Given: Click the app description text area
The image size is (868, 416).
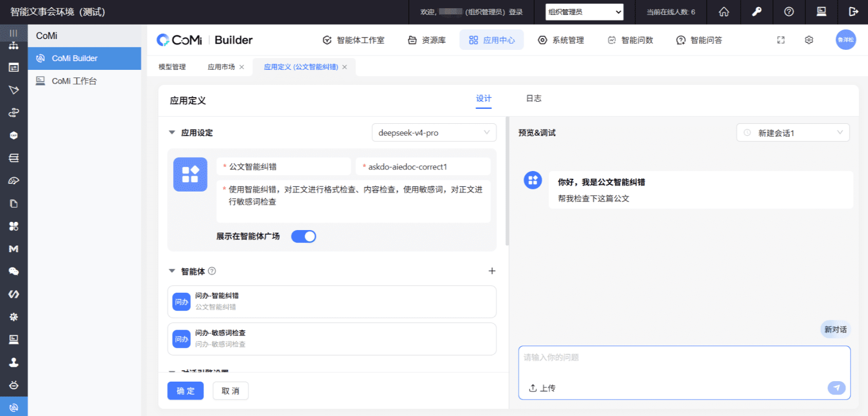Looking at the screenshot, I should [x=353, y=201].
